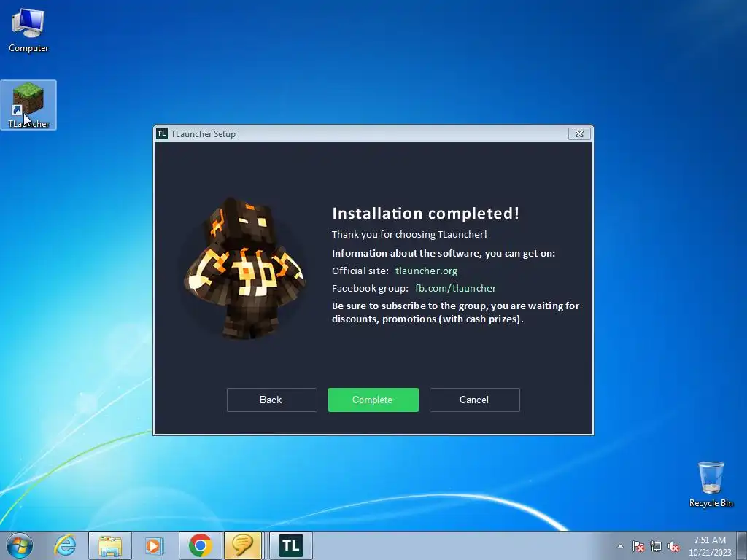This screenshot has height=560, width=747.
Task: Open File Explorer from taskbar
Action: pos(110,545)
